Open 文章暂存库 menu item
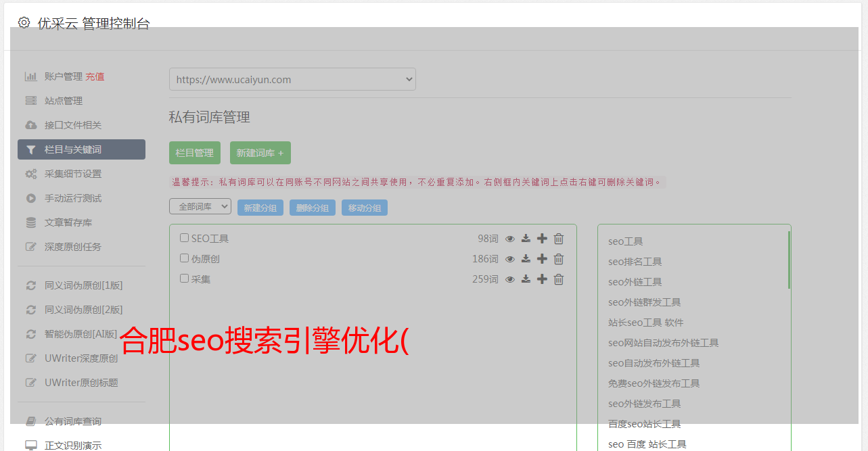The width and height of the screenshot is (868, 451). (68, 222)
